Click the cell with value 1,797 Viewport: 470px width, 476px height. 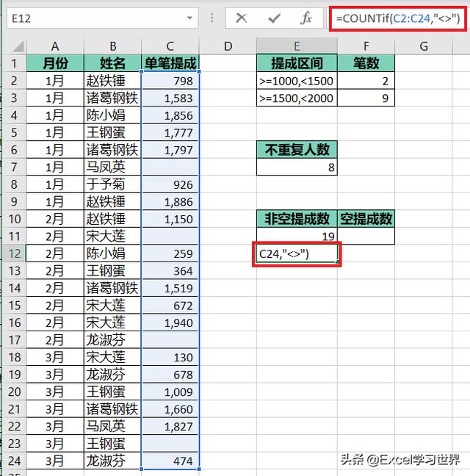click(x=170, y=150)
